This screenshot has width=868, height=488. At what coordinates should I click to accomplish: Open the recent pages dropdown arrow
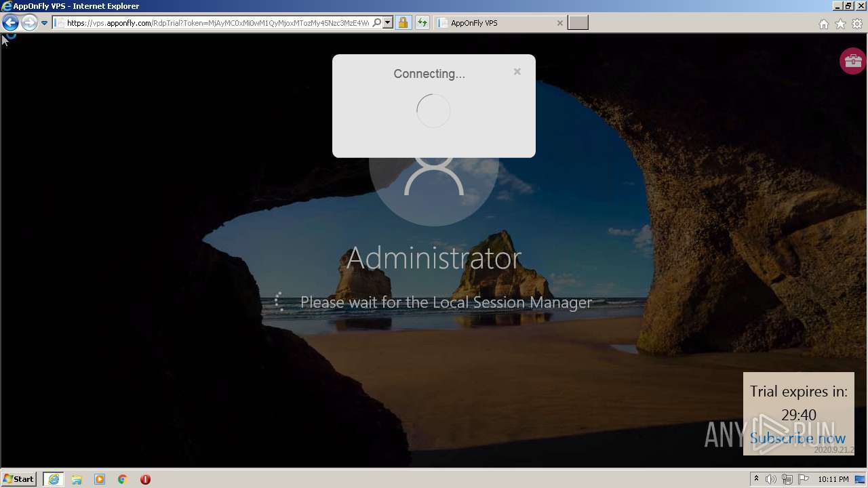[x=45, y=23]
